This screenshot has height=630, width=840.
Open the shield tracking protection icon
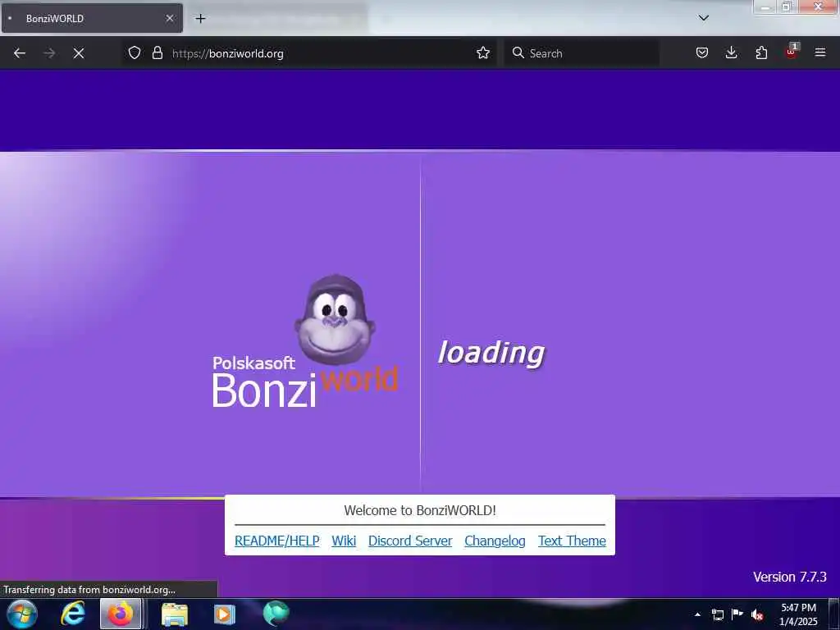pos(135,52)
